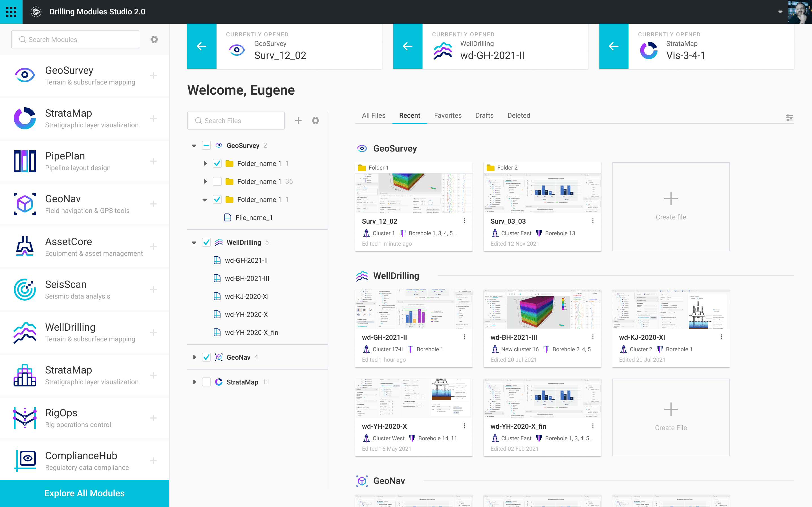Click the PipePlan module icon
This screenshot has width=812, height=507.
(x=25, y=161)
